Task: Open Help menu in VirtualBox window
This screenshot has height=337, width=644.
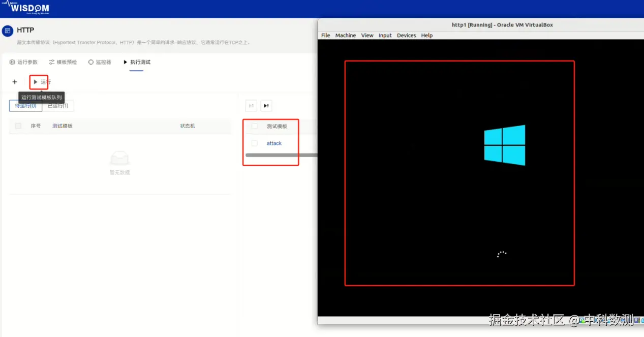Action: click(427, 36)
